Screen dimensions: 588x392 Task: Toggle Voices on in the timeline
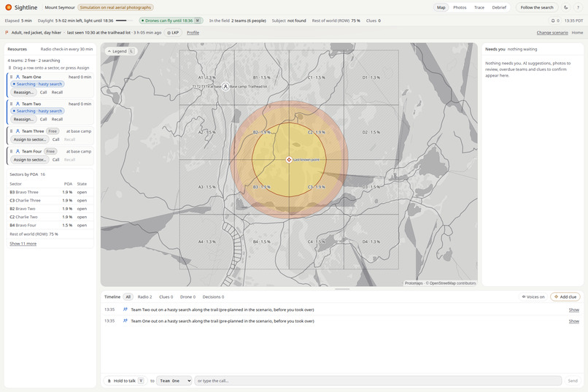coord(533,296)
